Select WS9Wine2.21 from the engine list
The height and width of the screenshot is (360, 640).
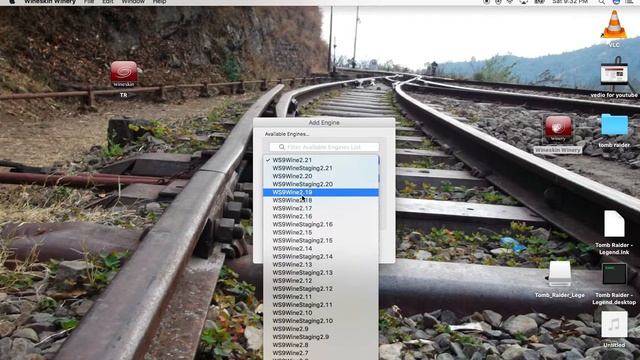pyautogui.click(x=321, y=160)
